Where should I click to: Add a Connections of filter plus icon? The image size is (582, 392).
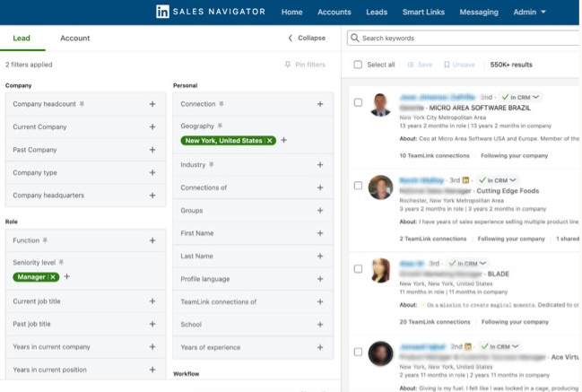click(x=320, y=187)
